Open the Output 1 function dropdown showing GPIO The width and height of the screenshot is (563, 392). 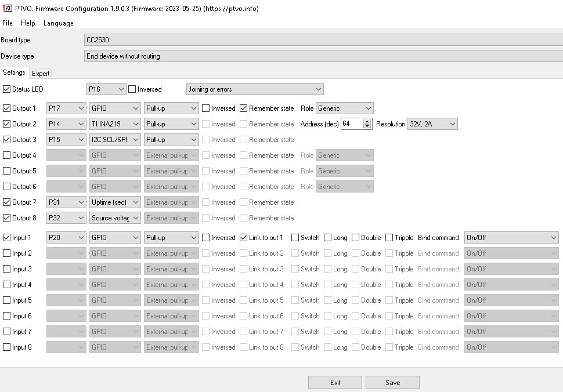click(x=114, y=108)
